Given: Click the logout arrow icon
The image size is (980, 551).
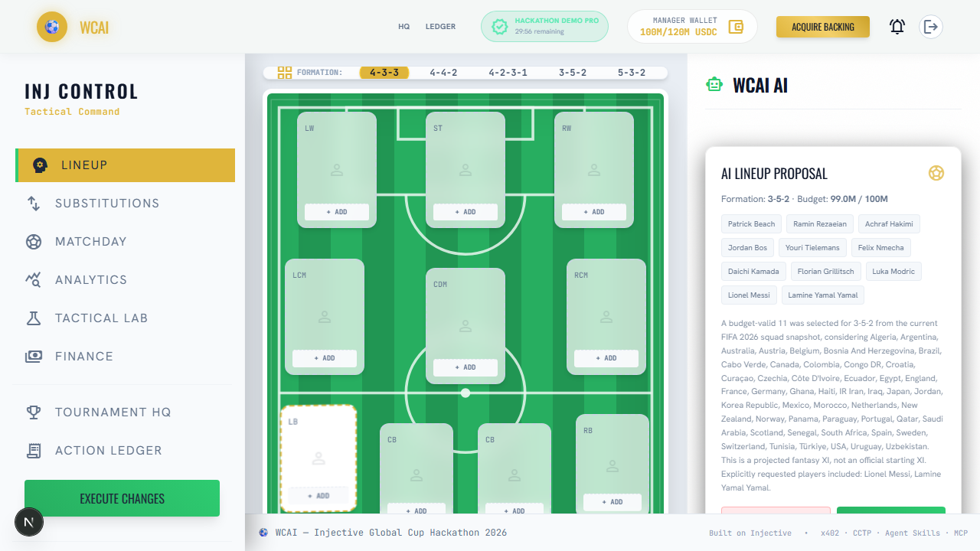Looking at the screenshot, I should [x=931, y=27].
